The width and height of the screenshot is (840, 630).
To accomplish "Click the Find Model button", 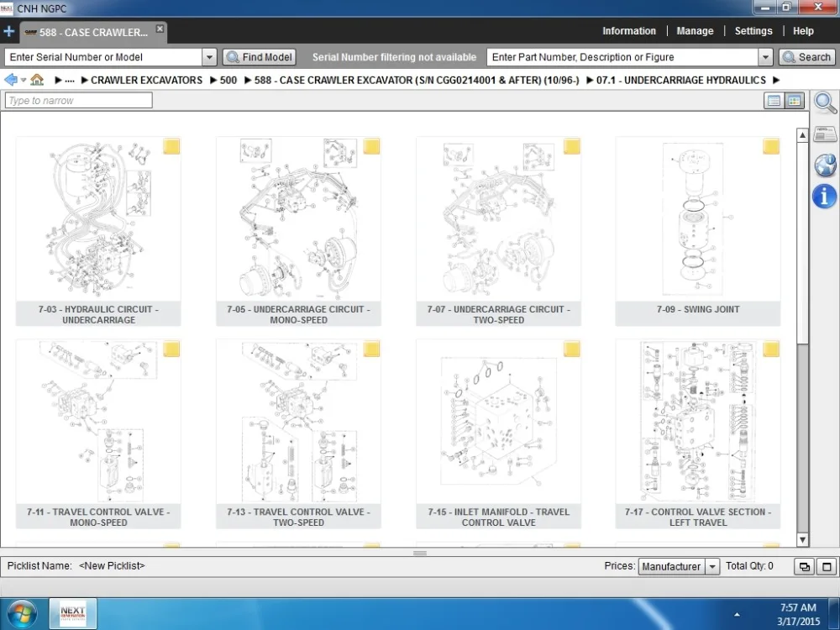I will point(260,57).
